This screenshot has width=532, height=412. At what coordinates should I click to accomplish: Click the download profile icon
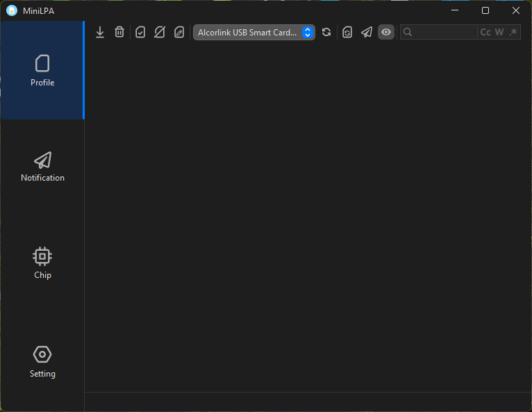click(x=100, y=32)
